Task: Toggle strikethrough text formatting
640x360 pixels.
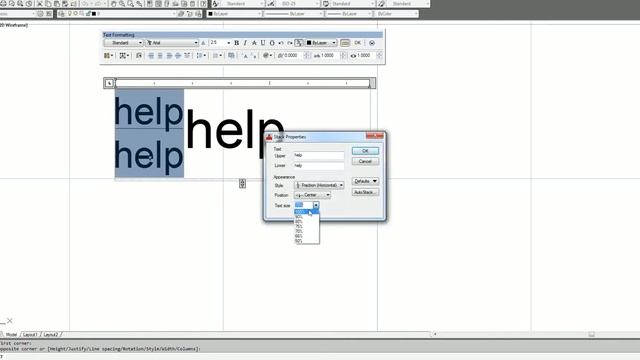Action: coord(254,43)
